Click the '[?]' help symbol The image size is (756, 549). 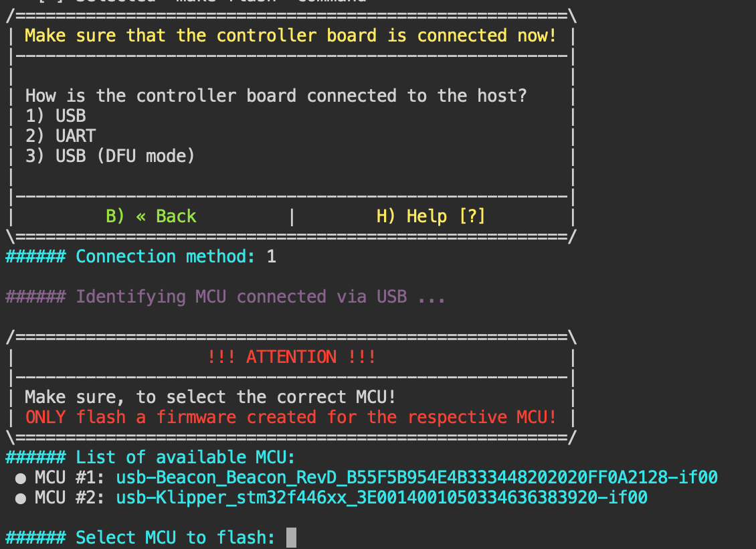coord(472,216)
